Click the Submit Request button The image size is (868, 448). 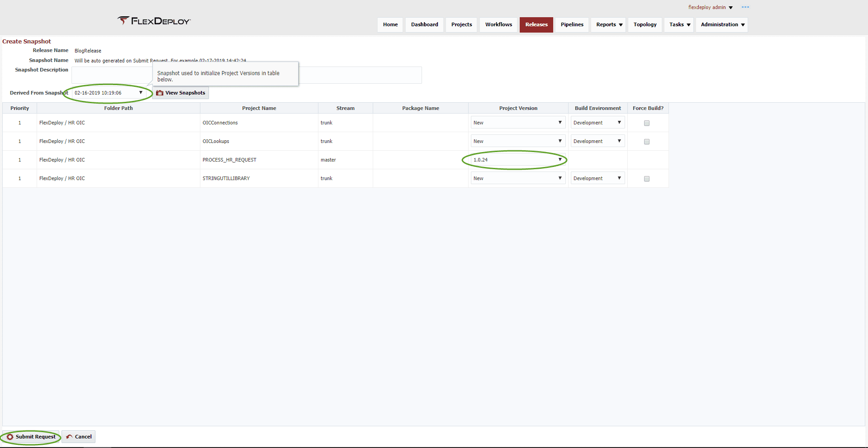(x=31, y=437)
